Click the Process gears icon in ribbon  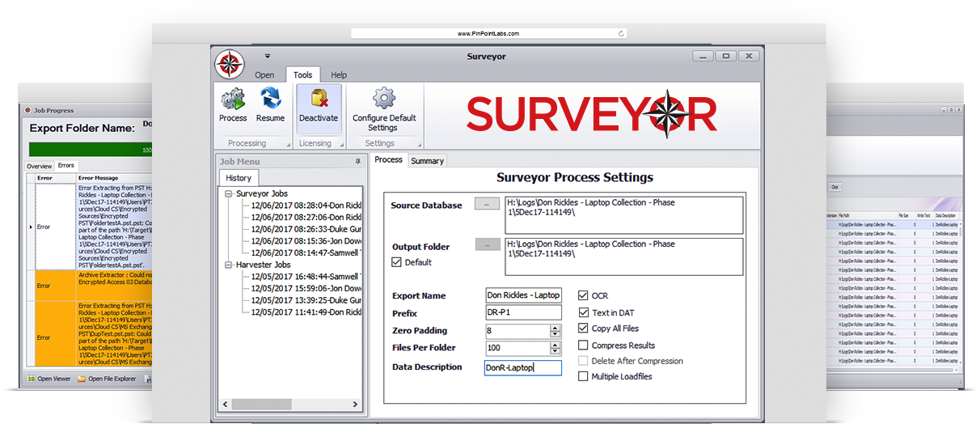(233, 99)
